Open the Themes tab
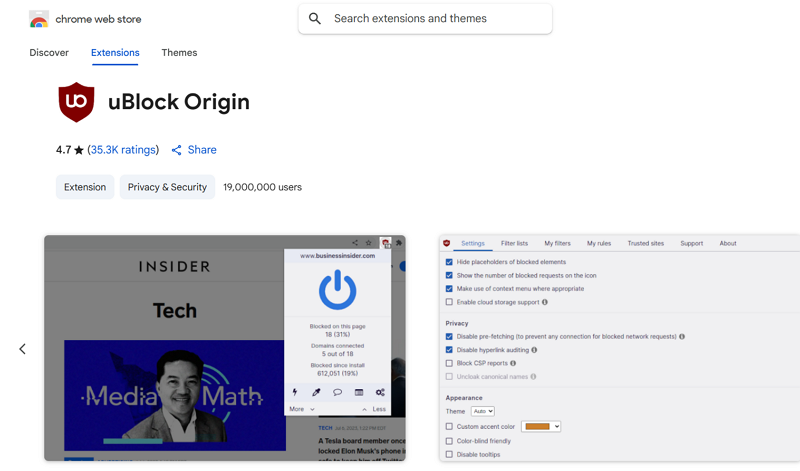 [179, 53]
